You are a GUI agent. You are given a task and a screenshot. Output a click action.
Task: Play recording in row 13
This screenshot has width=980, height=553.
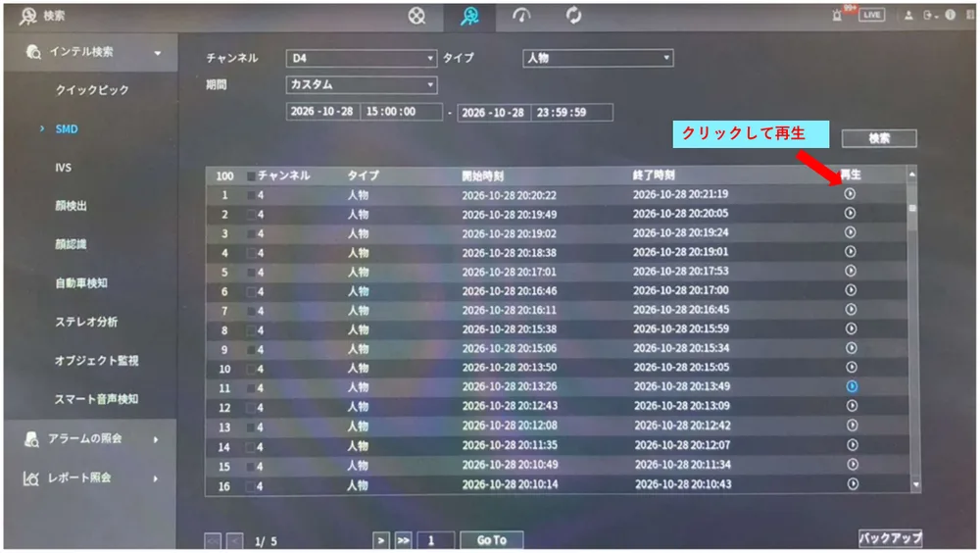pyautogui.click(x=852, y=426)
